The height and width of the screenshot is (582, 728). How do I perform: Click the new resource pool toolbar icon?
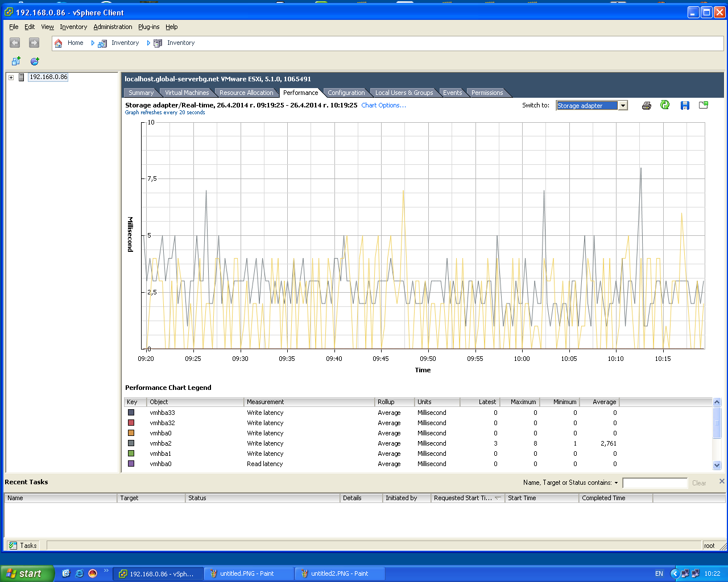[x=35, y=61]
